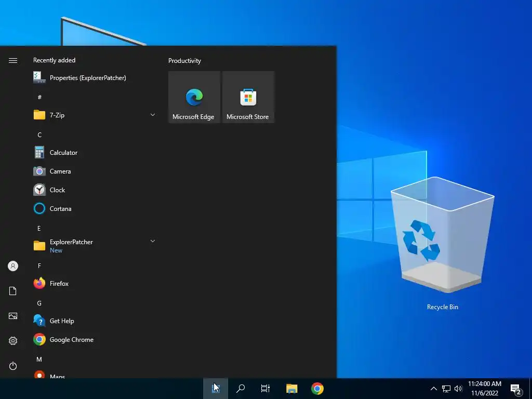Click the 'E' letter header
Screen dimensions: 532x399
(39, 229)
